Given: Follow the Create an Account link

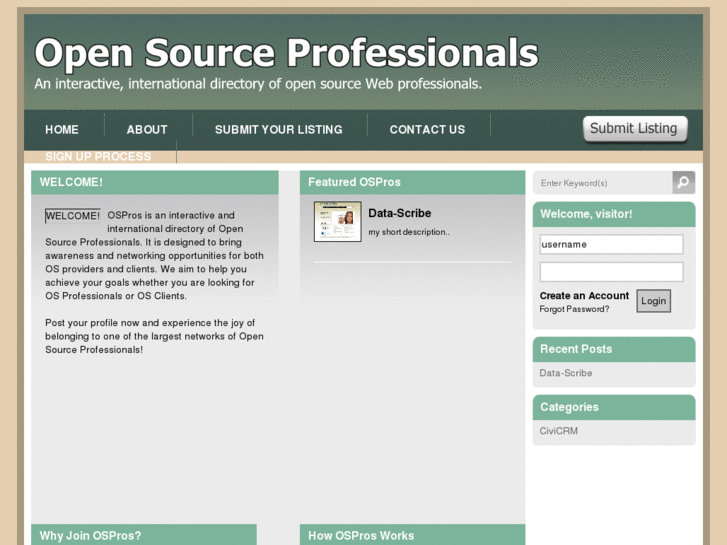Looking at the screenshot, I should point(584,295).
